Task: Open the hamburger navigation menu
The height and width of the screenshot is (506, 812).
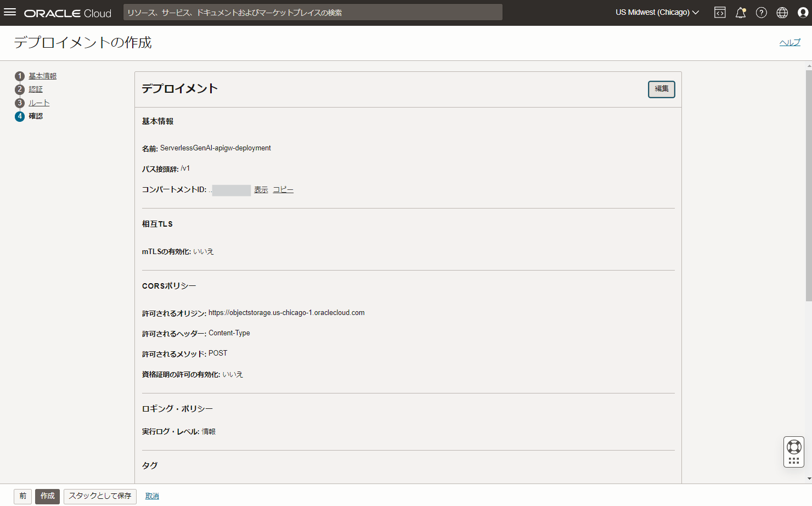Action: (10, 12)
